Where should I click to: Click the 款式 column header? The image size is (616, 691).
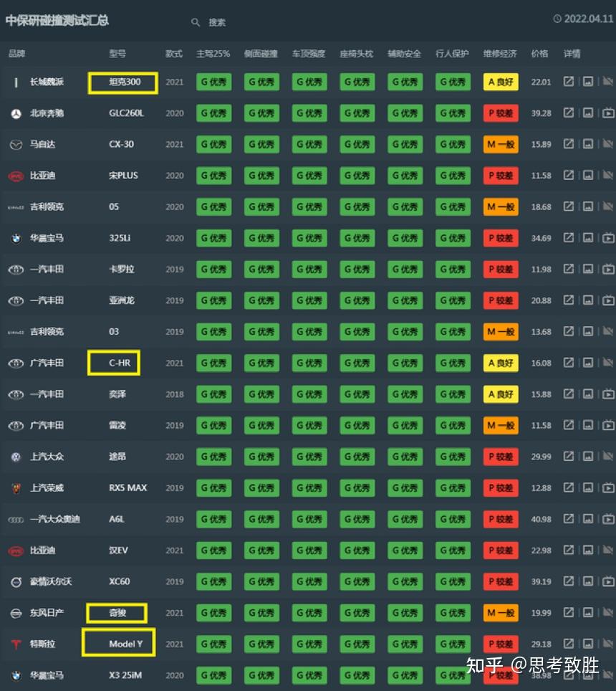point(174,54)
